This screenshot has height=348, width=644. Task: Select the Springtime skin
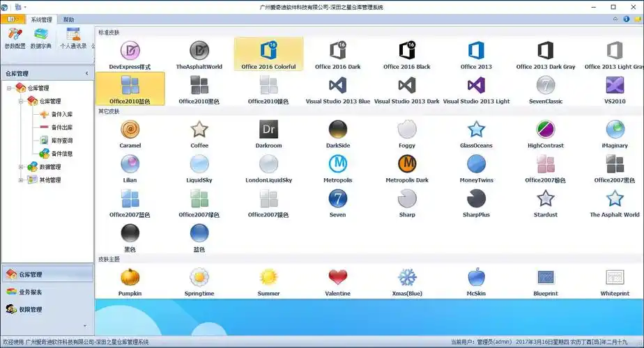pos(199,282)
